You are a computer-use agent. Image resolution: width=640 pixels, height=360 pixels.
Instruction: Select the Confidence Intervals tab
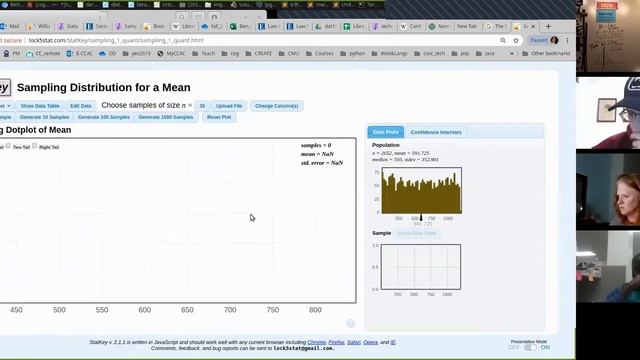pyautogui.click(x=436, y=132)
